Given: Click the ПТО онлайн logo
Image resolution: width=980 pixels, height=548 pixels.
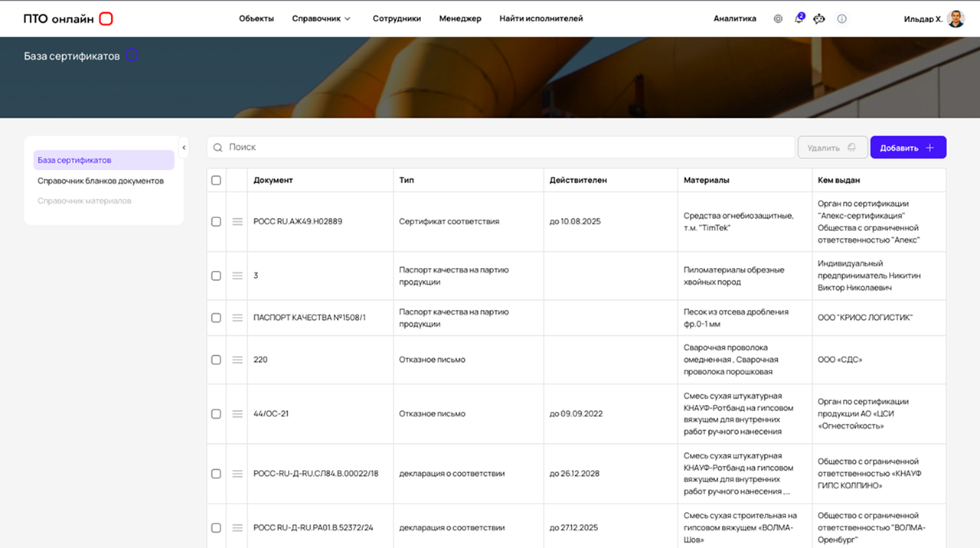Looking at the screenshot, I should pos(68,18).
